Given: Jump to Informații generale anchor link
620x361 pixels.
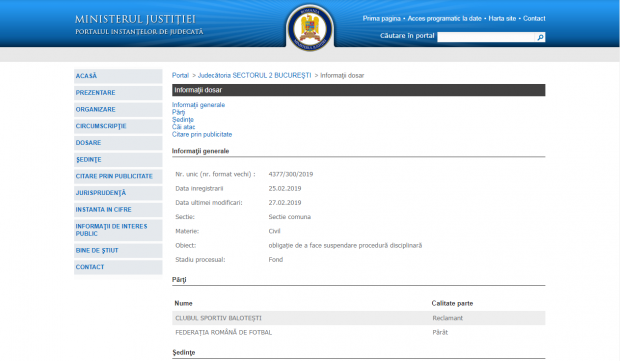Looking at the screenshot, I should 198,105.
